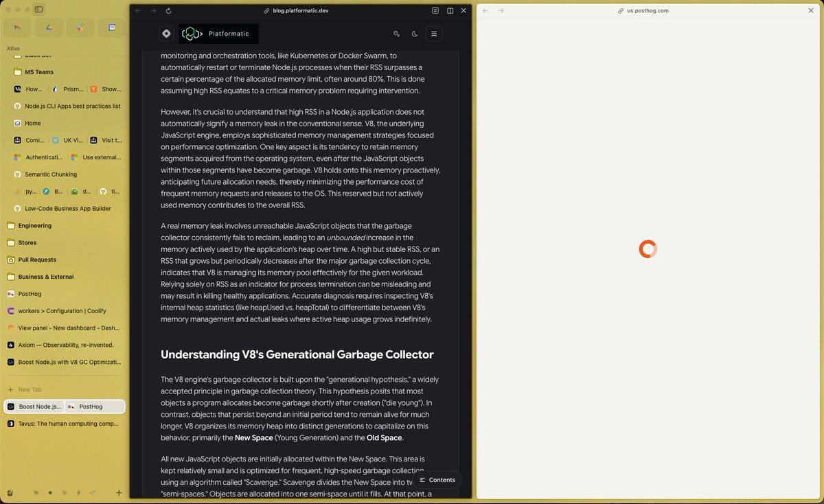The width and height of the screenshot is (824, 504).
Task: Open the View panel New dashboard tab
Action: (x=65, y=328)
